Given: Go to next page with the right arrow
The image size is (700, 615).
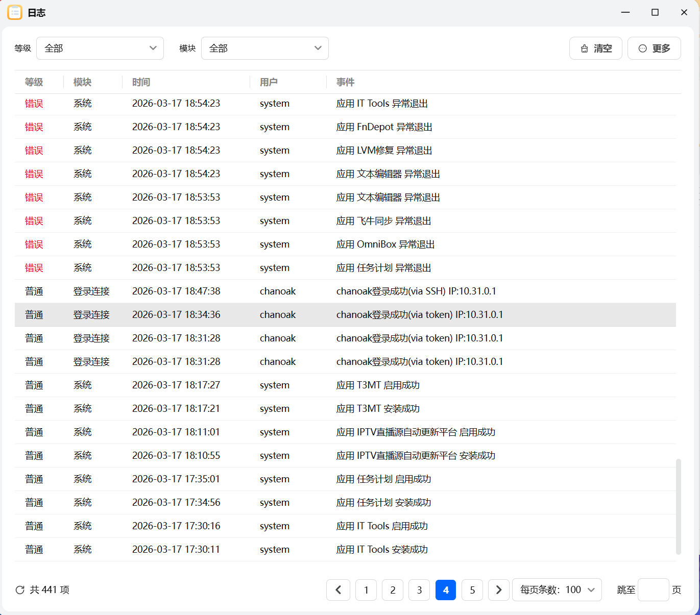Looking at the screenshot, I should coord(499,590).
